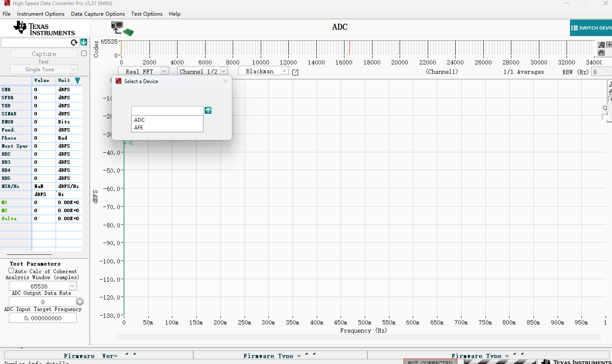Open the Data Capture Options menu

(98, 14)
